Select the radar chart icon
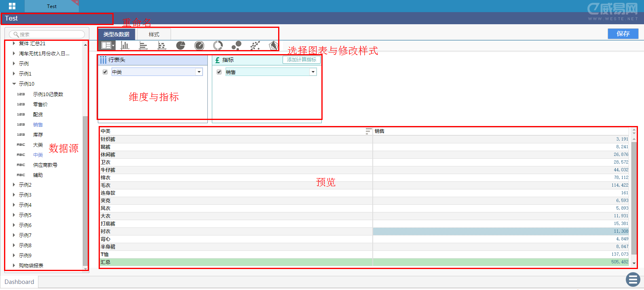Screen dimensions: 644x290 point(274,46)
